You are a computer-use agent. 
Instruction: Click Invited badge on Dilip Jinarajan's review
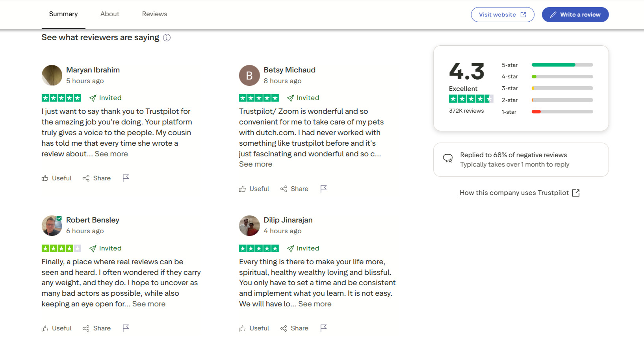coord(303,249)
